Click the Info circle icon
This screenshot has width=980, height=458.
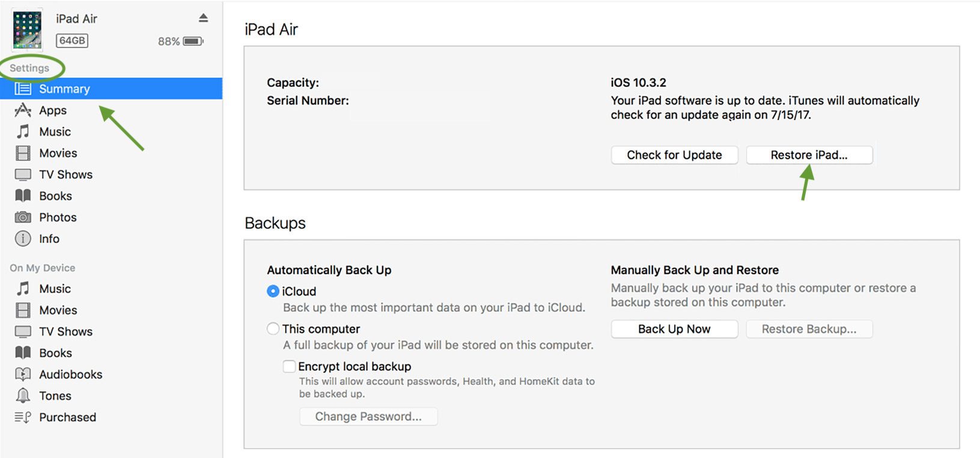point(23,239)
